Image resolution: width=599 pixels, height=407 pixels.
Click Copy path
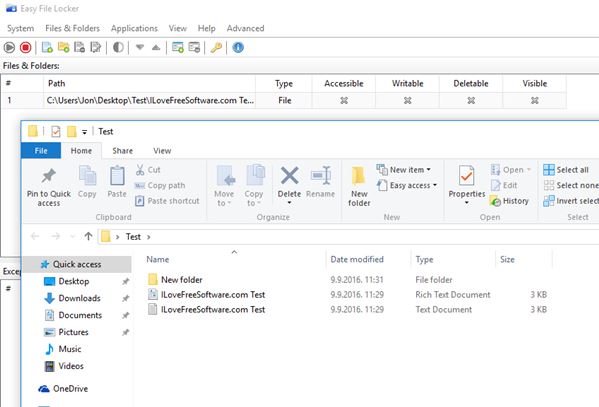pyautogui.click(x=160, y=185)
